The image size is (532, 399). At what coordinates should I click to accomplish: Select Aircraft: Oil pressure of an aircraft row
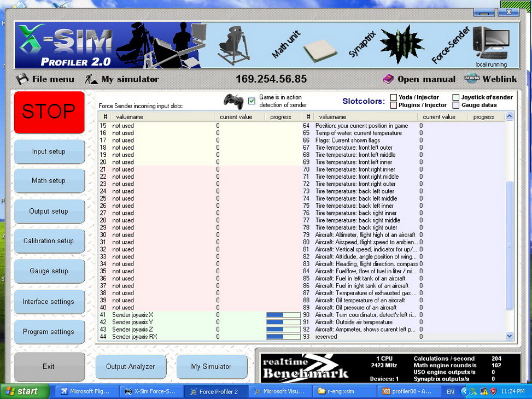click(403, 308)
